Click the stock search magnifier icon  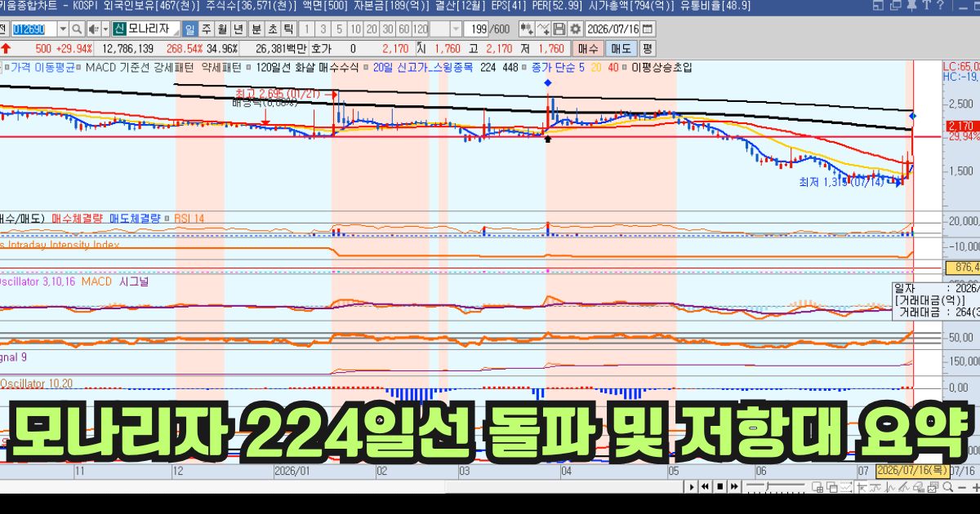[x=77, y=29]
